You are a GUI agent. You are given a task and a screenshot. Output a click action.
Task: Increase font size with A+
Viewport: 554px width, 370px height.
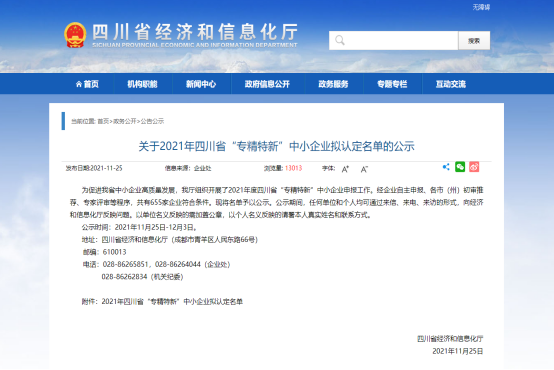pos(345,169)
